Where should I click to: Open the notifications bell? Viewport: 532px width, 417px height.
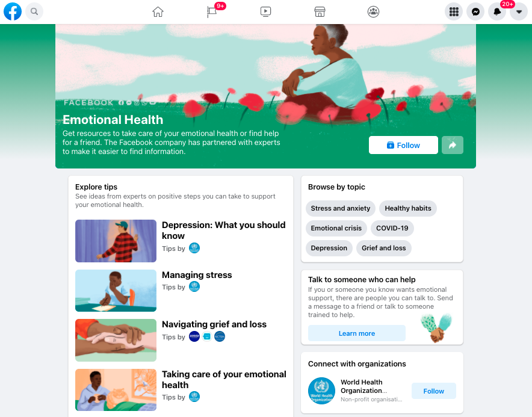tap(497, 12)
